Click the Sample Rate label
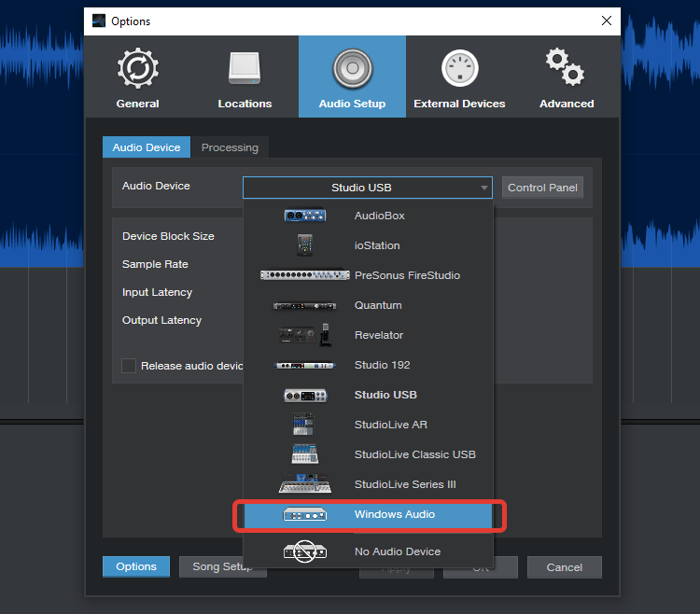700x614 pixels. coord(155,264)
